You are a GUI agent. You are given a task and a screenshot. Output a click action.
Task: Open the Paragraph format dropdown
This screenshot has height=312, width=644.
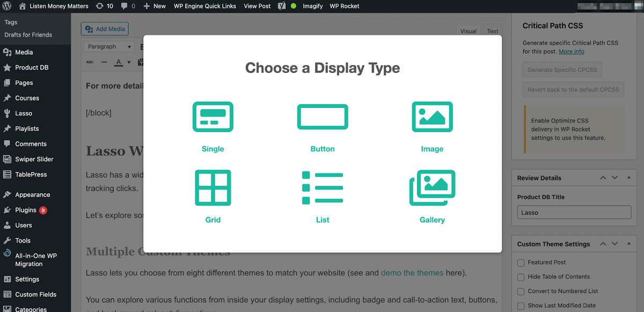point(109,47)
